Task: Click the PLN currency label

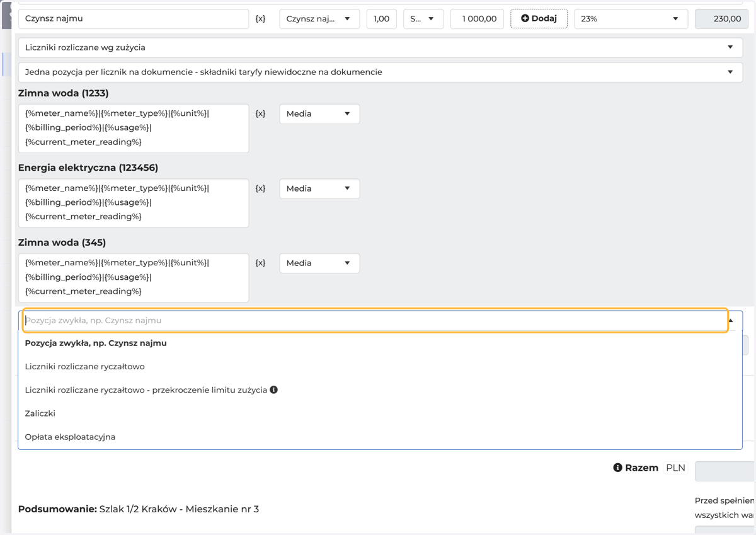Action: tap(676, 468)
